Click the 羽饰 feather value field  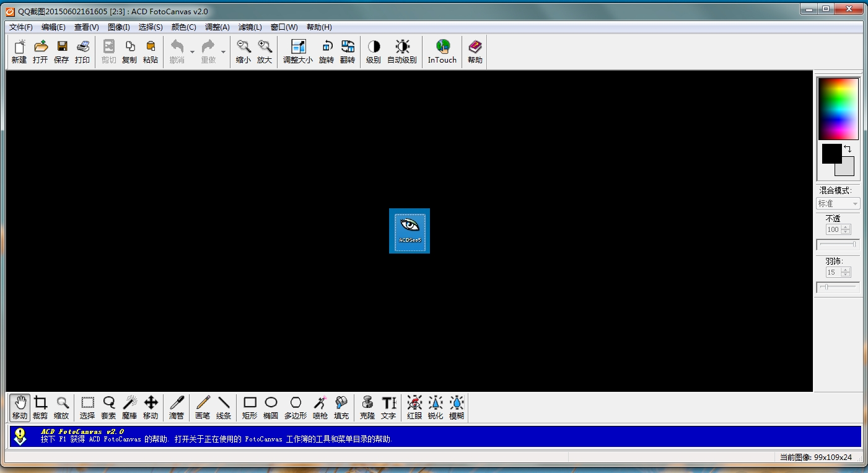tap(833, 272)
